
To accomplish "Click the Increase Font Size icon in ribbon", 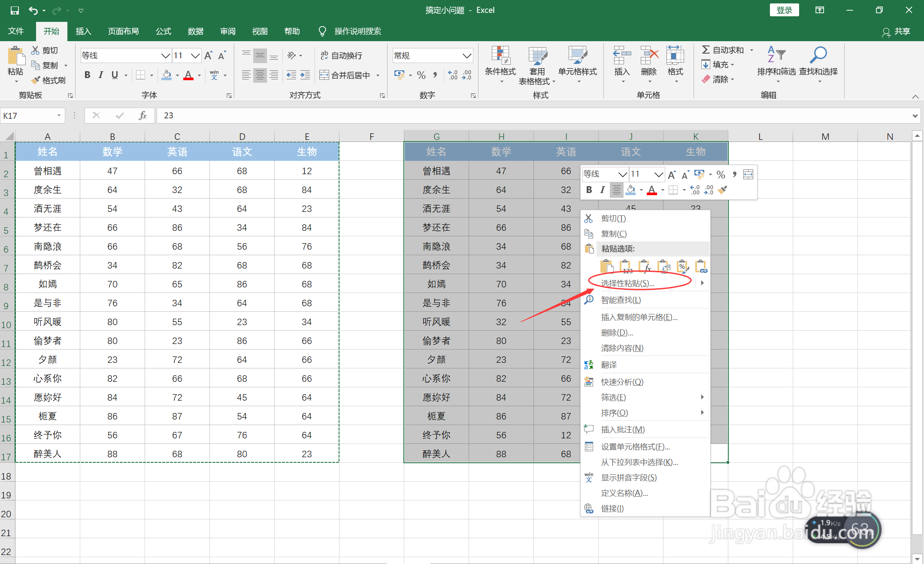I will coord(209,55).
